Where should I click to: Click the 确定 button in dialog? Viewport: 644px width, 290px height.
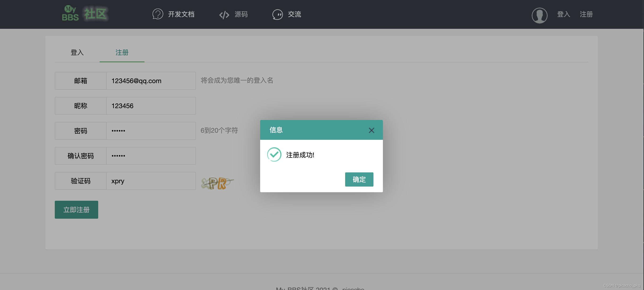359,179
